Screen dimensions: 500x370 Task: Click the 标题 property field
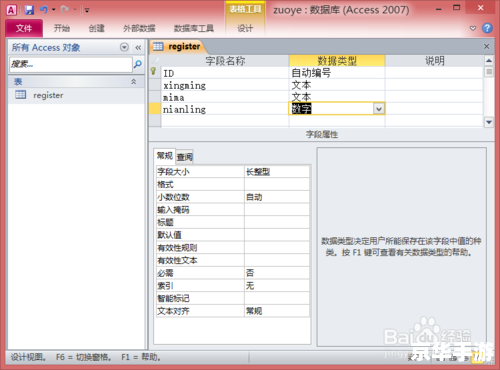coord(277,222)
